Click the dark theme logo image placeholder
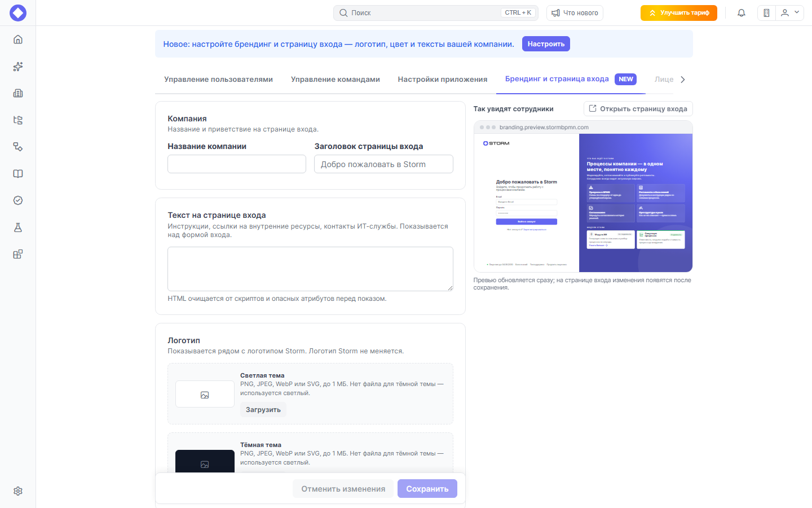 coord(205,462)
